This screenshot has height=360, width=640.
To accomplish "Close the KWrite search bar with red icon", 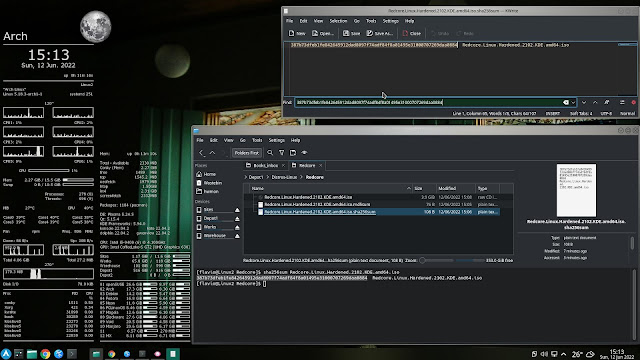I will point(633,102).
